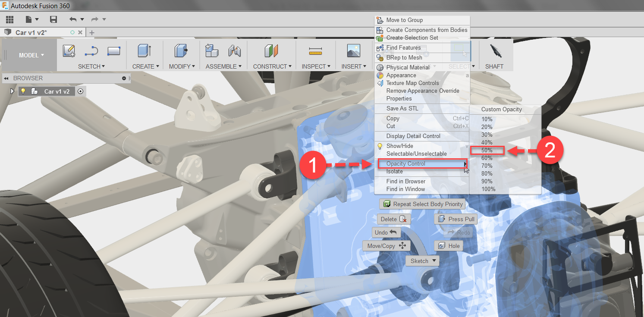The image size is (644, 317).
Task: Select the Joint tool in Assemble panel
Action: click(235, 51)
